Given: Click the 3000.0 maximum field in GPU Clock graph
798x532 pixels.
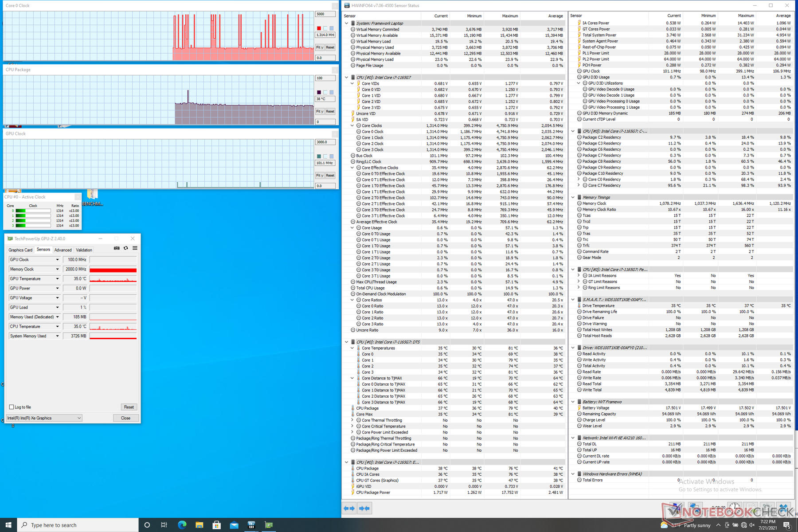Looking at the screenshot, I should tap(325, 142).
